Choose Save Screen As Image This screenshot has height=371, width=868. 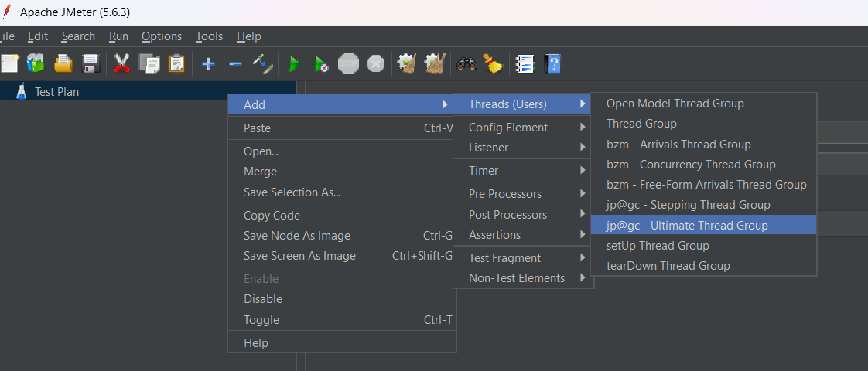pos(342,256)
